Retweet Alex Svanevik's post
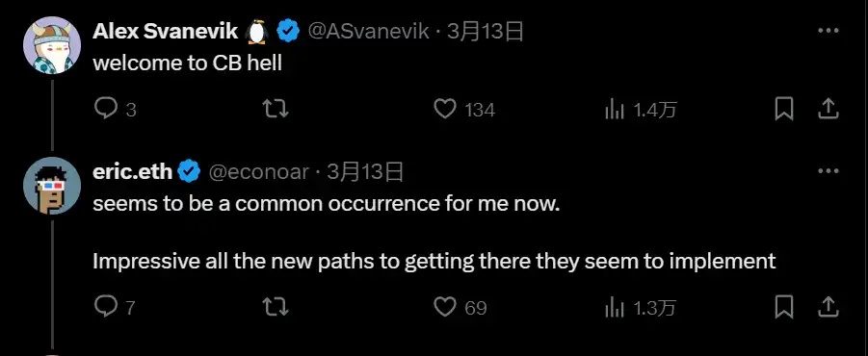Screen dimensions: 868x356 coord(276,110)
